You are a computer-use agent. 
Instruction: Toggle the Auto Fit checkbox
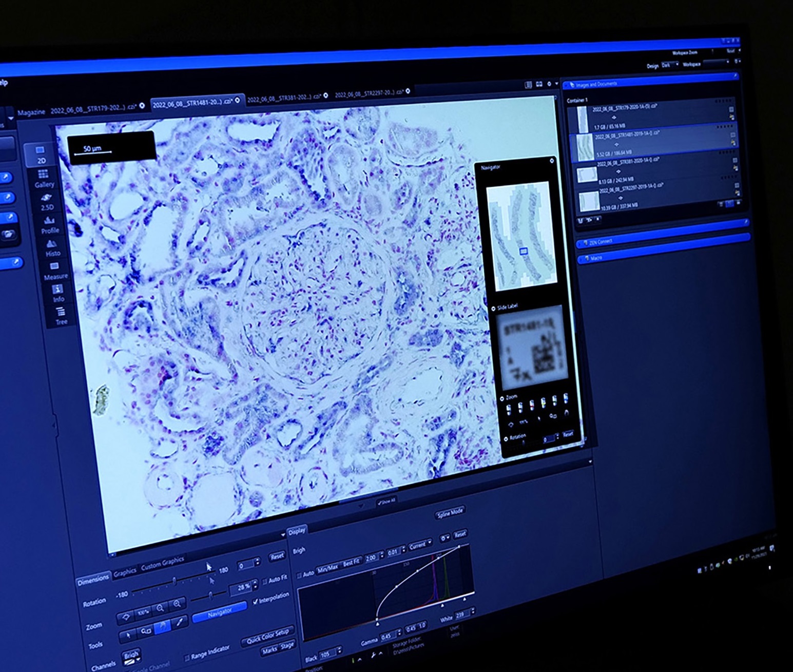pos(265,582)
